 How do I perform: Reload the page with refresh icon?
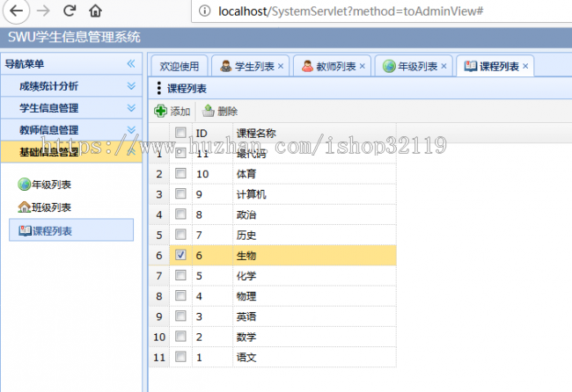click(70, 11)
